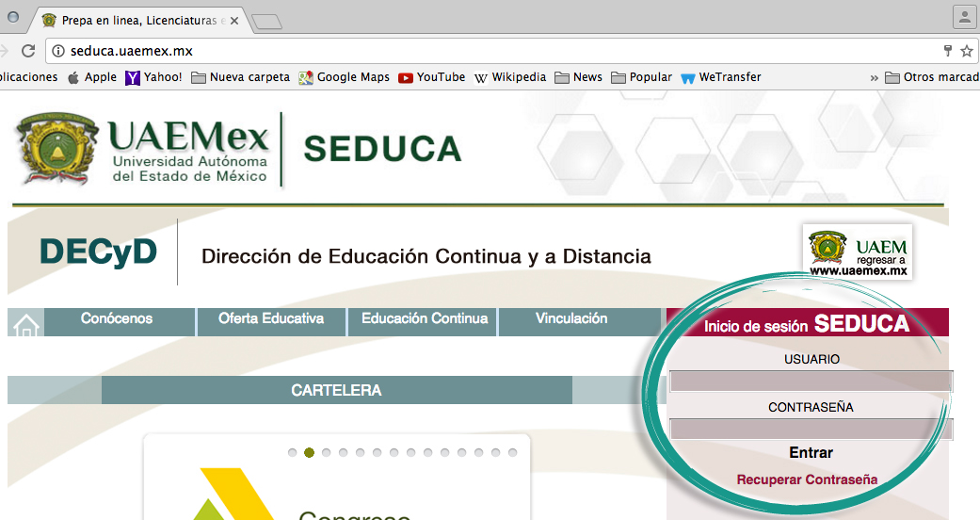Open the saved password key icon
Screen dimensions: 980x520
(x=947, y=51)
